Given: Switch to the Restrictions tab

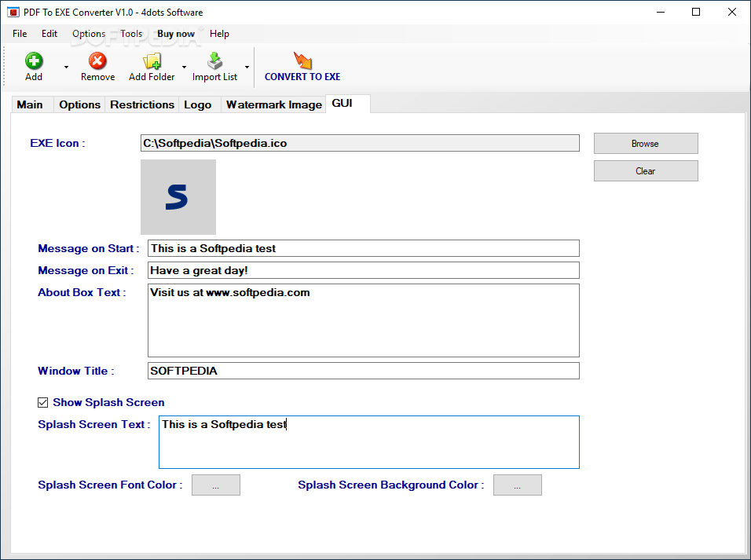Looking at the screenshot, I should point(142,104).
